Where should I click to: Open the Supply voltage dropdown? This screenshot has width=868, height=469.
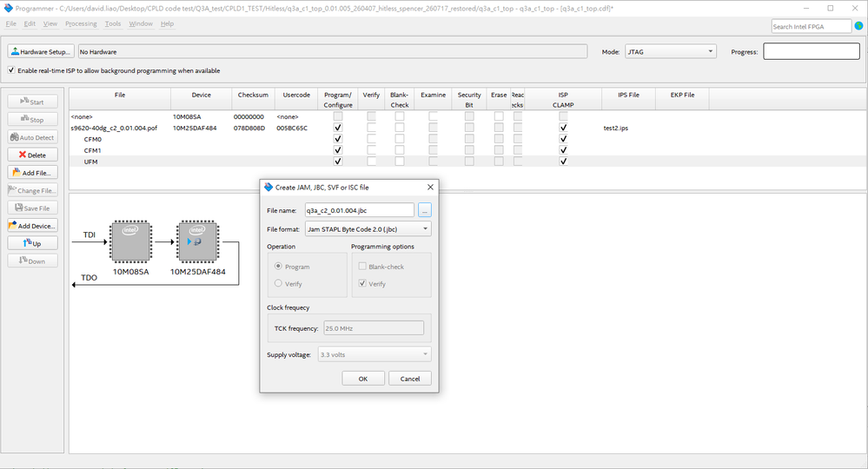click(374, 354)
